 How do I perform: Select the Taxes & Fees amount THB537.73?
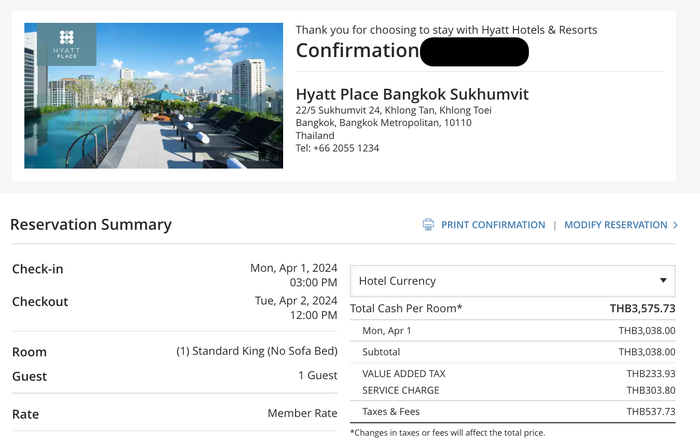pyautogui.click(x=650, y=411)
